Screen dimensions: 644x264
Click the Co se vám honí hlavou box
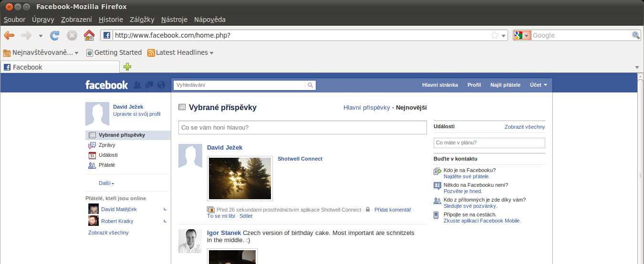point(302,128)
